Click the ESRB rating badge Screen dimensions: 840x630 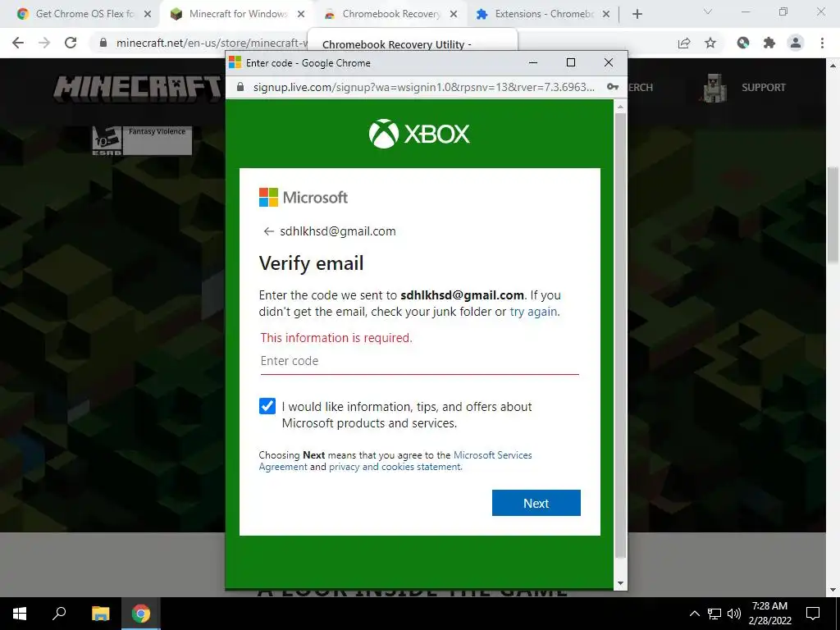point(141,140)
